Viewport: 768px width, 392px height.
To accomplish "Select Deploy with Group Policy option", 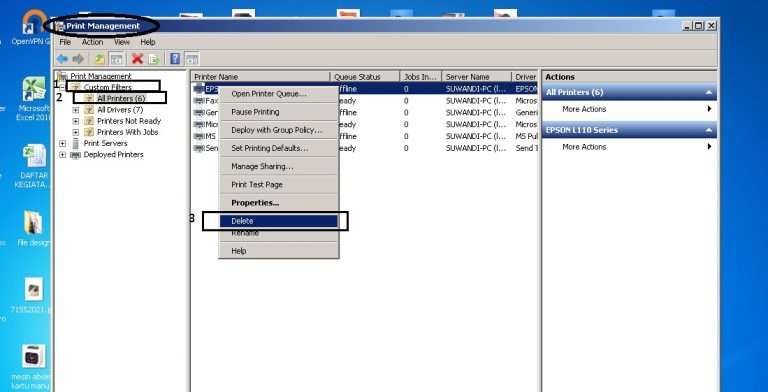I will (279, 130).
